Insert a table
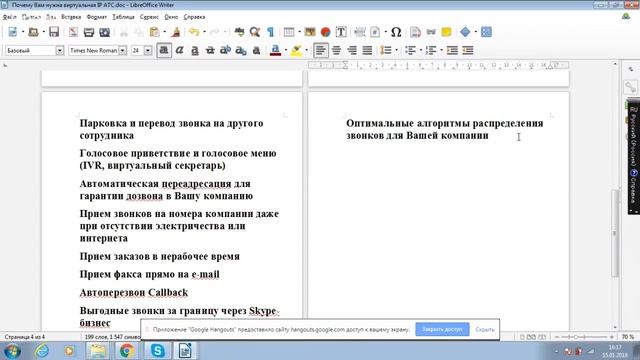 tap(289, 32)
